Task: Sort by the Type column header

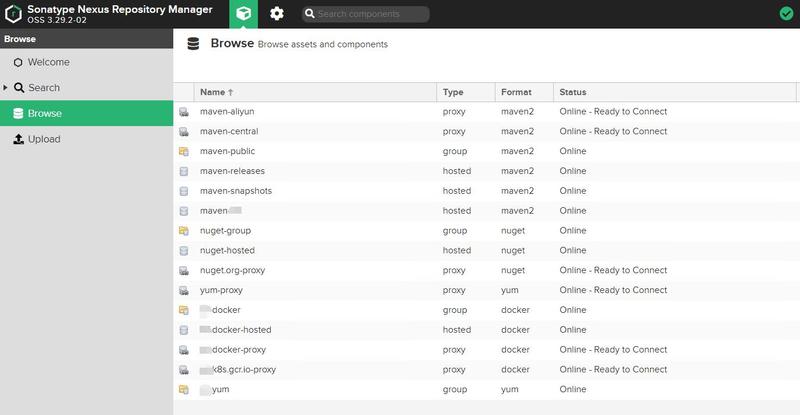Action: (x=466, y=92)
